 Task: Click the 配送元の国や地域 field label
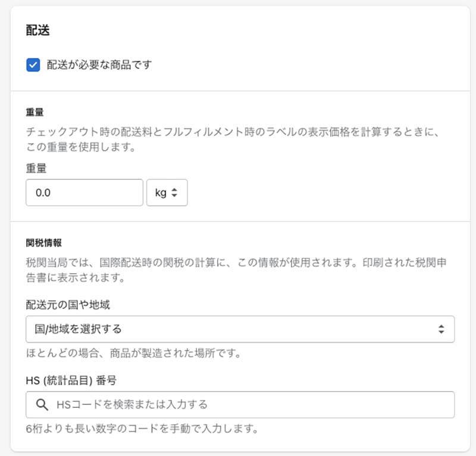click(68, 305)
